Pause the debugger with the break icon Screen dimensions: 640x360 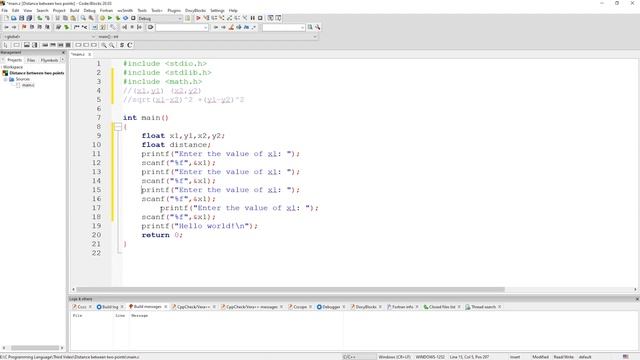pyautogui.click(x=253, y=18)
